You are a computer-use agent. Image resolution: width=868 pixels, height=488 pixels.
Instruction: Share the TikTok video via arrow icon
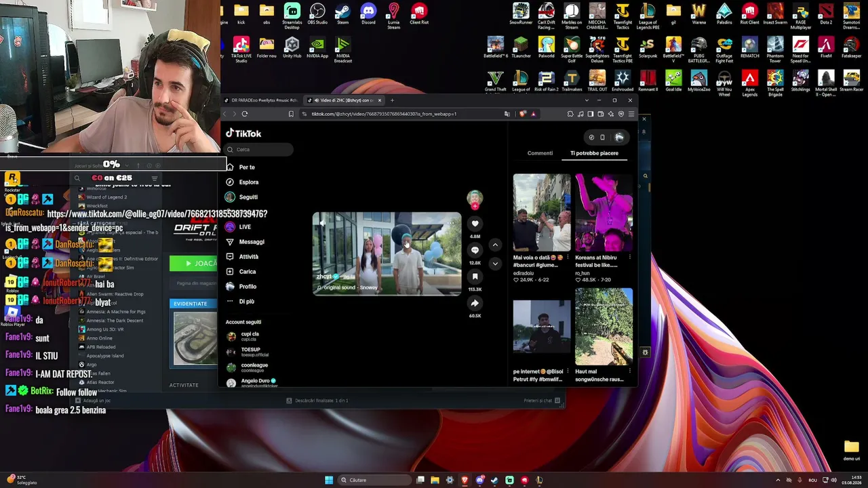click(475, 303)
